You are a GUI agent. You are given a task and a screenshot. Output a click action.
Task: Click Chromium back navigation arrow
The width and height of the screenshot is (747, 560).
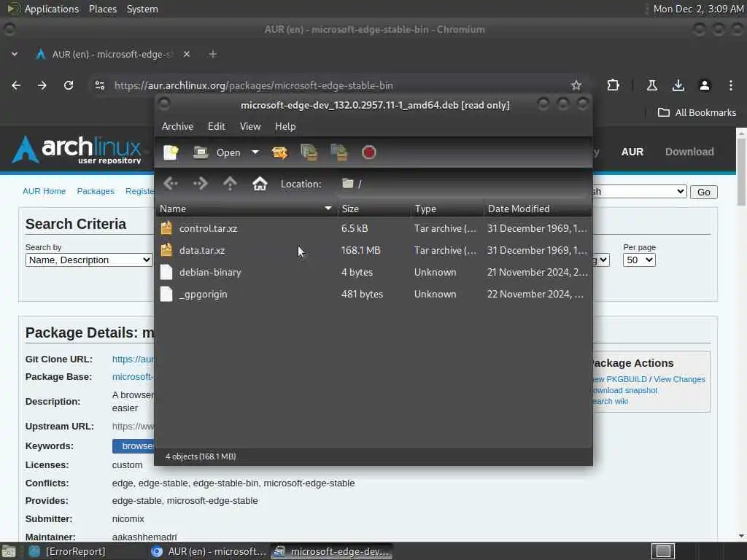click(x=16, y=85)
